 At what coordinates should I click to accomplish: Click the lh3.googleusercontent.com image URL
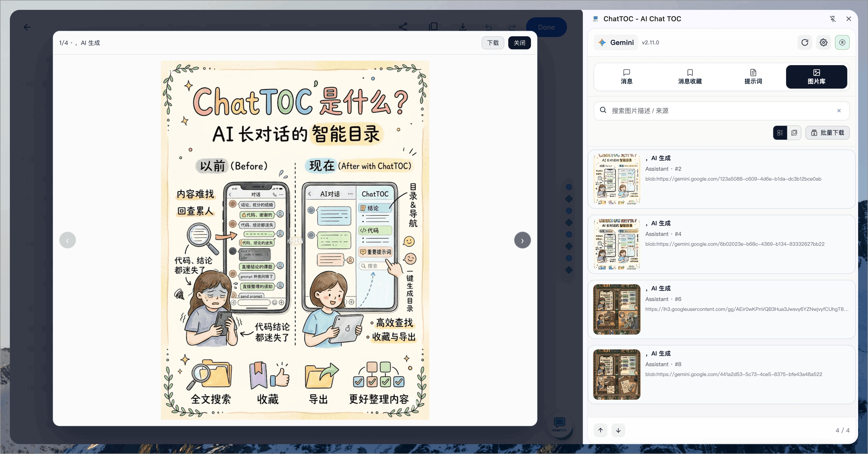(747, 309)
